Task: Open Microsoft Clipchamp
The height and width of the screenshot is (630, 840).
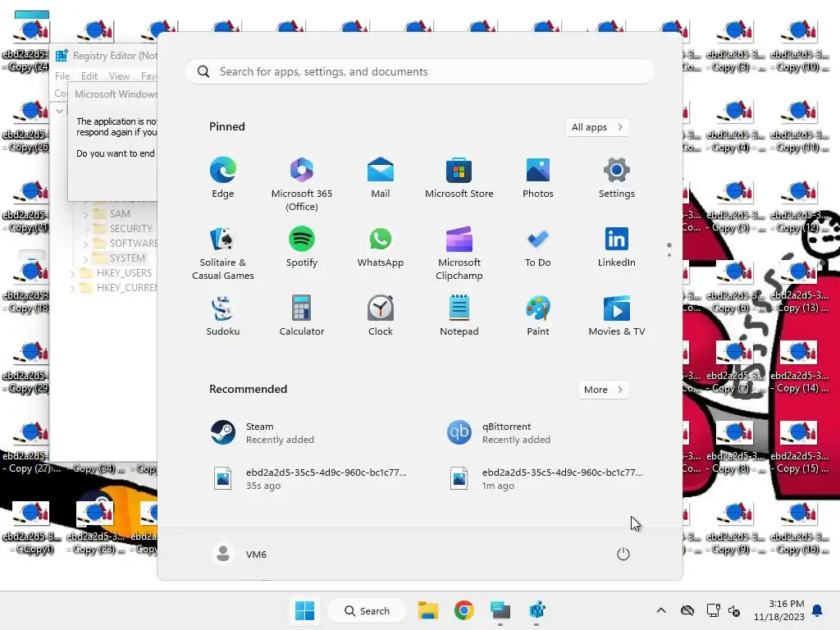Action: pyautogui.click(x=459, y=253)
